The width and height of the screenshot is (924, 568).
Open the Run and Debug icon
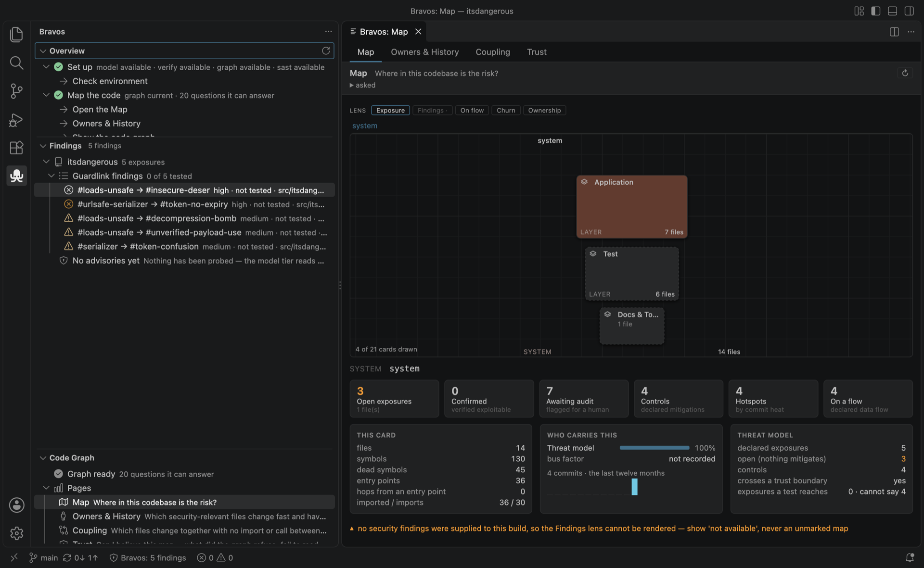click(x=16, y=119)
